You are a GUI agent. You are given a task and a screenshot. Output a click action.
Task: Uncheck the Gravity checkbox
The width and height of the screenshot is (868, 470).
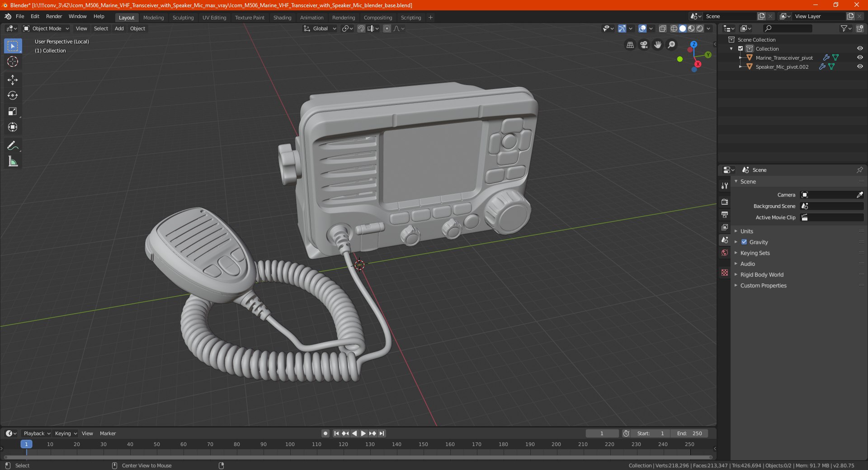point(744,242)
